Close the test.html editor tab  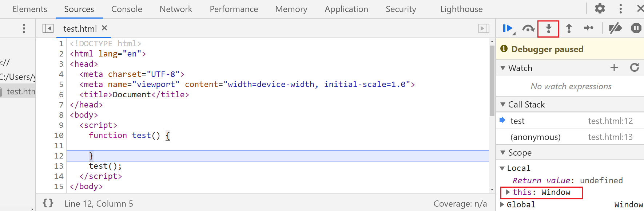(x=104, y=28)
